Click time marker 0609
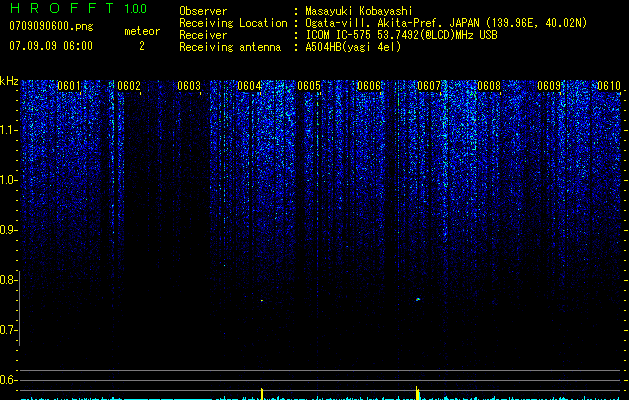This screenshot has height=400, width=629. 549,86
